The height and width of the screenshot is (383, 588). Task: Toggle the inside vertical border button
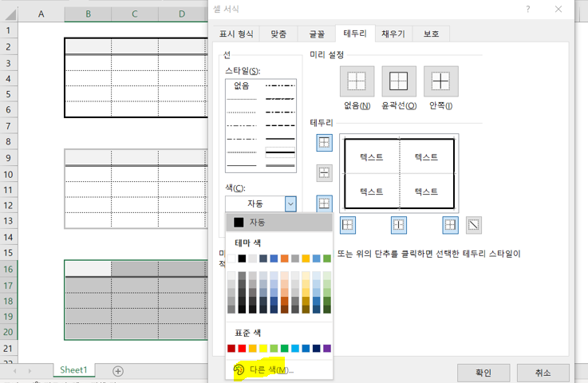pyautogui.click(x=398, y=225)
